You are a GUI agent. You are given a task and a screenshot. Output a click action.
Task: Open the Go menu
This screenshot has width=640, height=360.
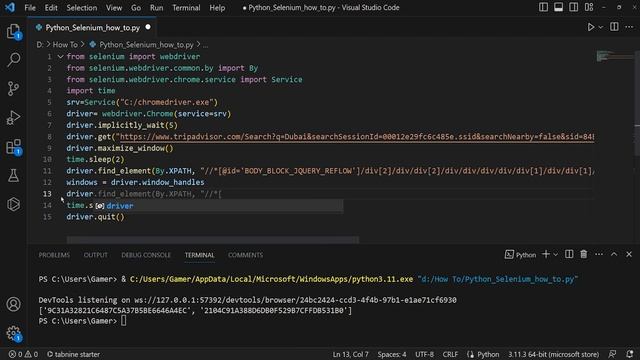(x=136, y=8)
